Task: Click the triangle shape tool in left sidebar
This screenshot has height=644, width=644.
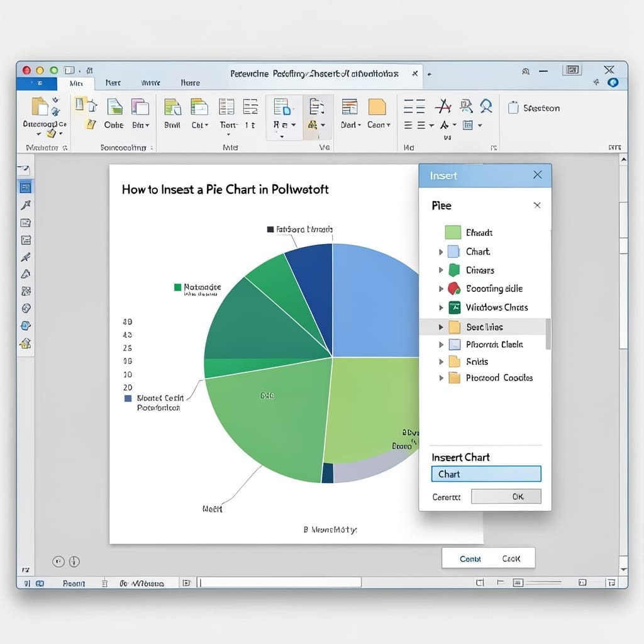Action: (x=25, y=274)
